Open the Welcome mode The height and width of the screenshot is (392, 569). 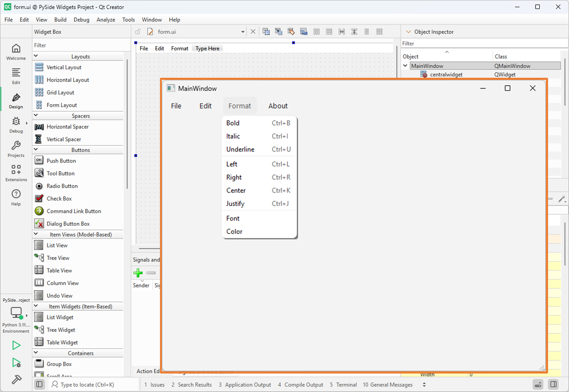(x=16, y=52)
